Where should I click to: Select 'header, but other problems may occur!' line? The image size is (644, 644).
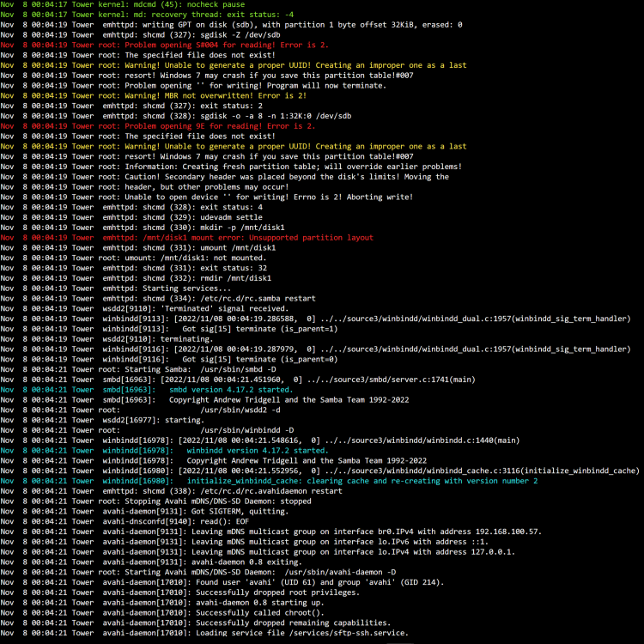click(x=144, y=187)
